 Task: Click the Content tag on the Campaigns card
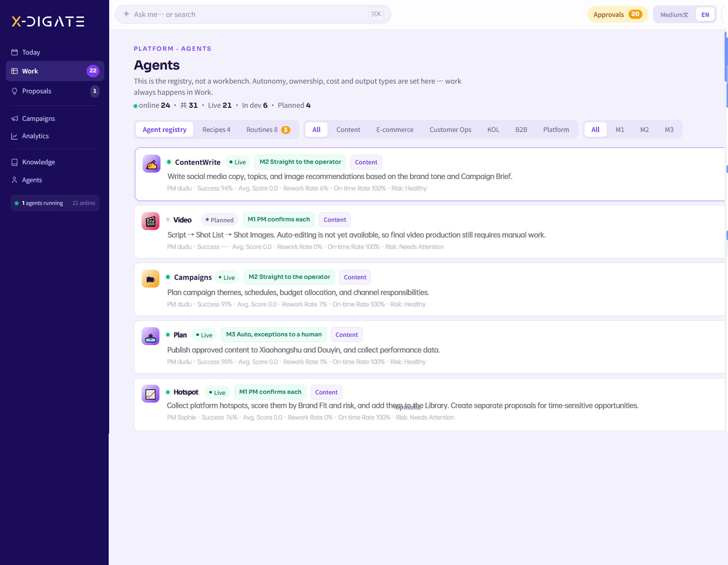(355, 277)
